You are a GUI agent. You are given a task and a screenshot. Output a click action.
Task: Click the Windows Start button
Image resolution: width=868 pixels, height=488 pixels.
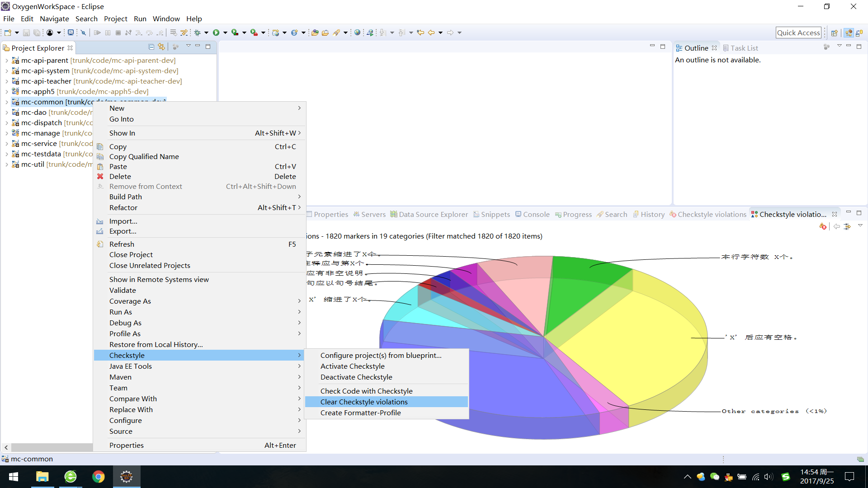coord(14,477)
